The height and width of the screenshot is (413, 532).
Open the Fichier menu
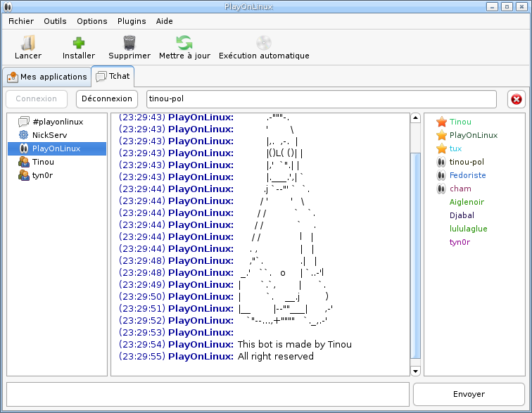point(21,21)
